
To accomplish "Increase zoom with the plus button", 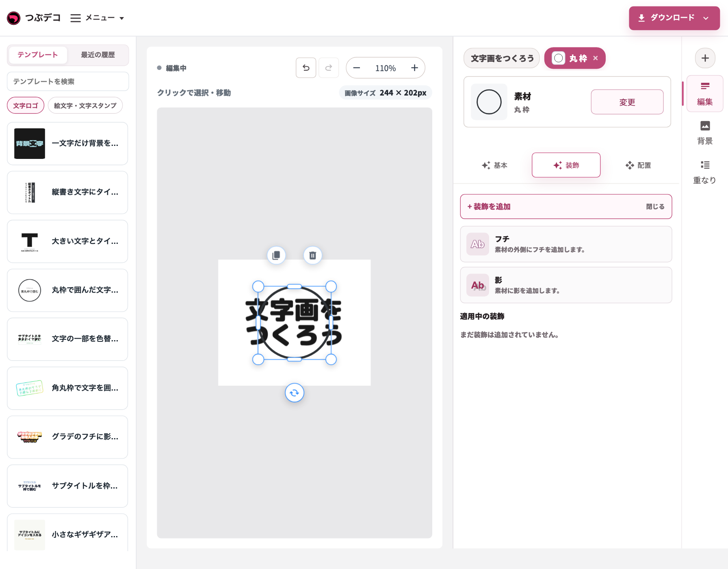I will click(414, 68).
